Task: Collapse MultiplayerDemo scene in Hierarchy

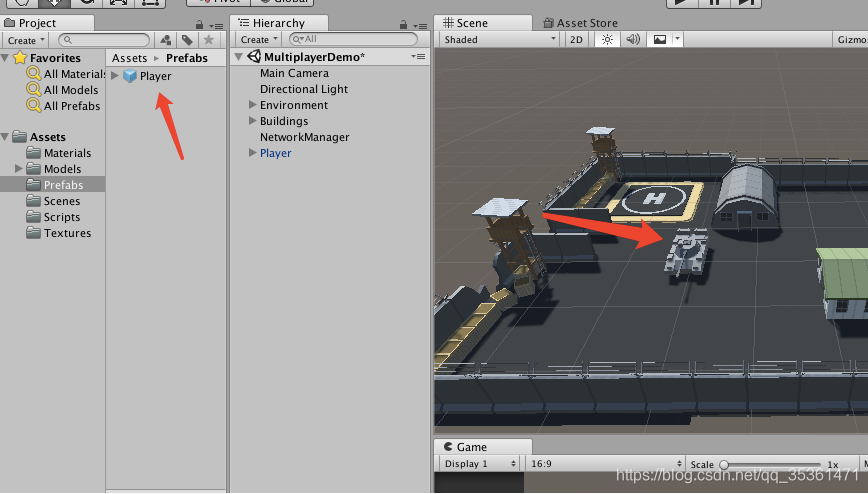Action: (x=239, y=56)
